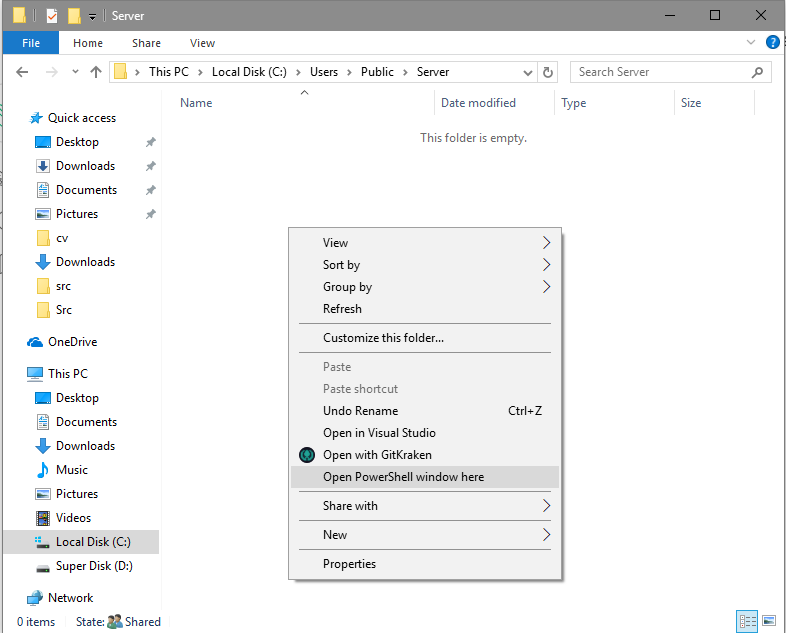Open OneDrive in navigation pane
Screen dimensions: 786x633
tap(72, 342)
